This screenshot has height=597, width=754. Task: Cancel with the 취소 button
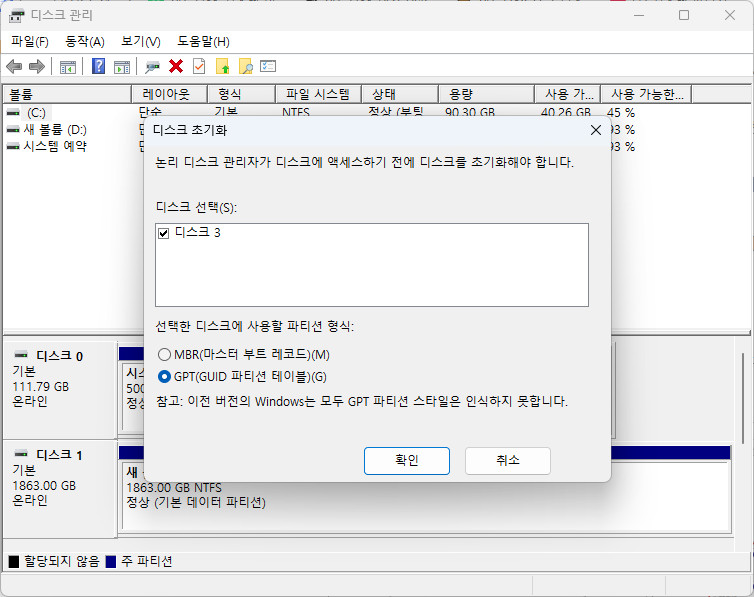coord(508,460)
